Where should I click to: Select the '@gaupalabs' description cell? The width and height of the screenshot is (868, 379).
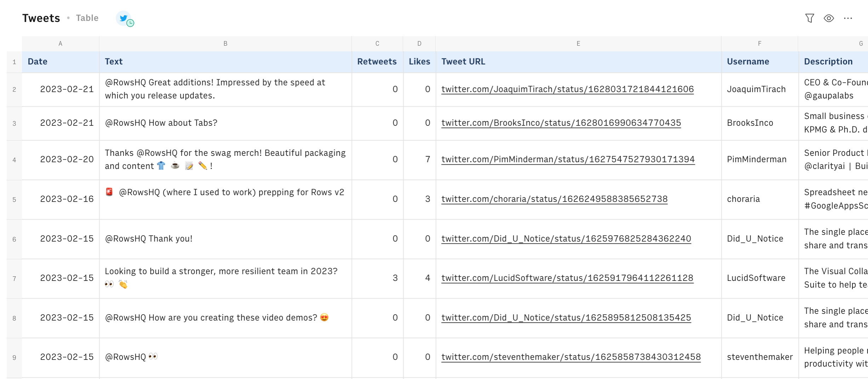click(x=833, y=90)
